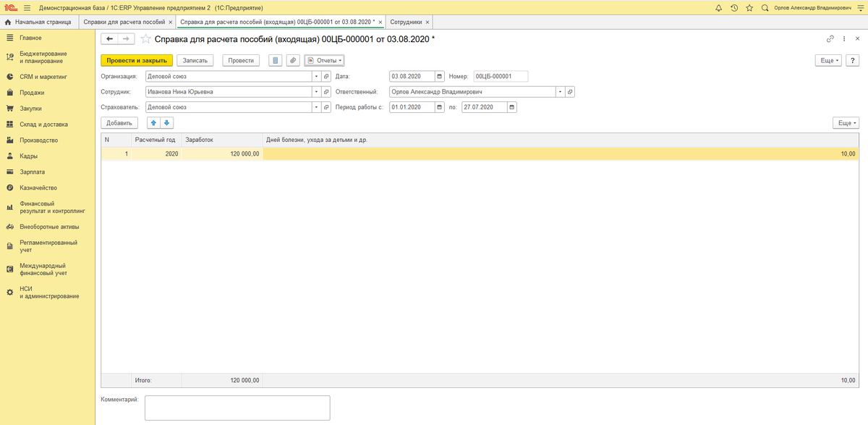Image resolution: width=868 pixels, height=425 pixels.
Task: Select the sick days cell 10,00 in row 1
Action: [561, 153]
